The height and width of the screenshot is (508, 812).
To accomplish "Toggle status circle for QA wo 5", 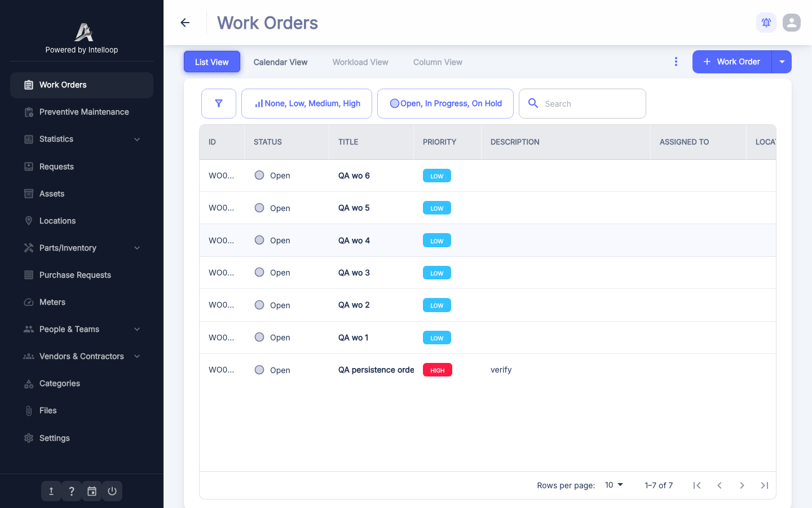I will [259, 208].
